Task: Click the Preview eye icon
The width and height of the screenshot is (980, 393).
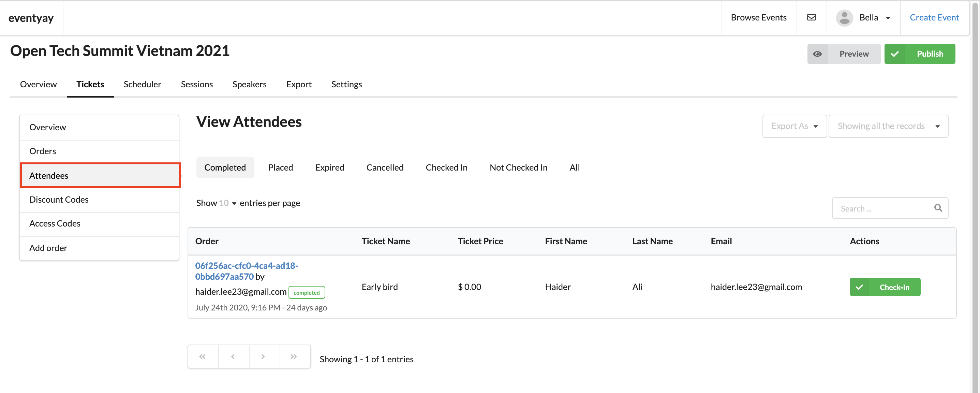Action: click(817, 54)
